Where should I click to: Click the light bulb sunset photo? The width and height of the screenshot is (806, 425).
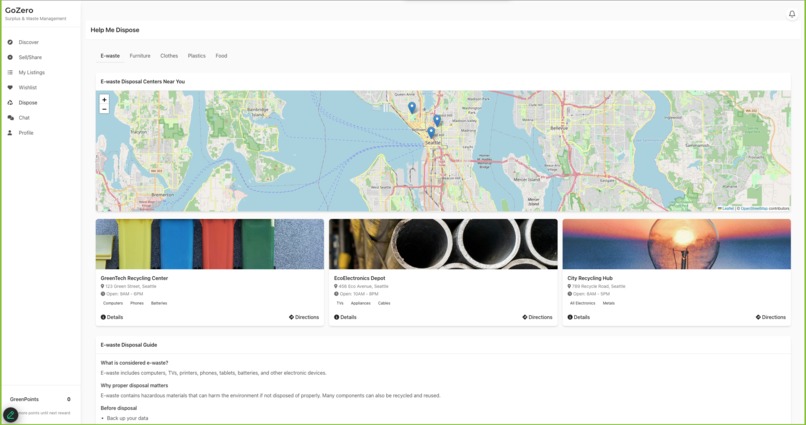[x=676, y=244]
